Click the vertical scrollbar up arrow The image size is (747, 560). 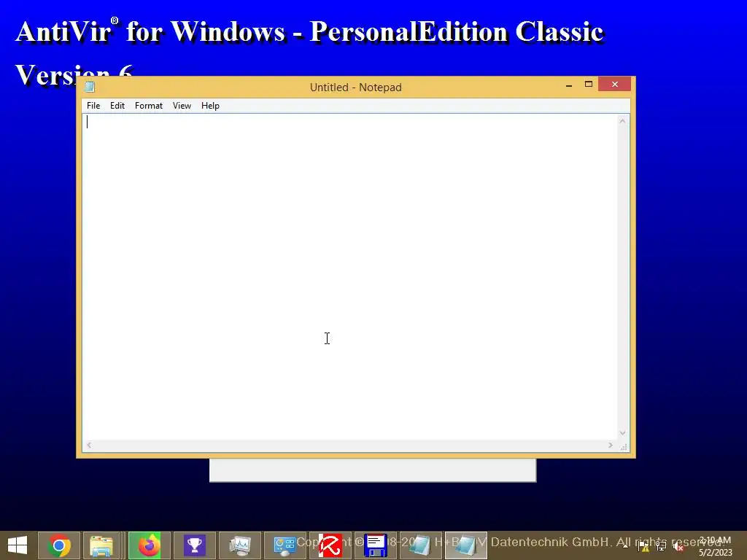(x=622, y=122)
